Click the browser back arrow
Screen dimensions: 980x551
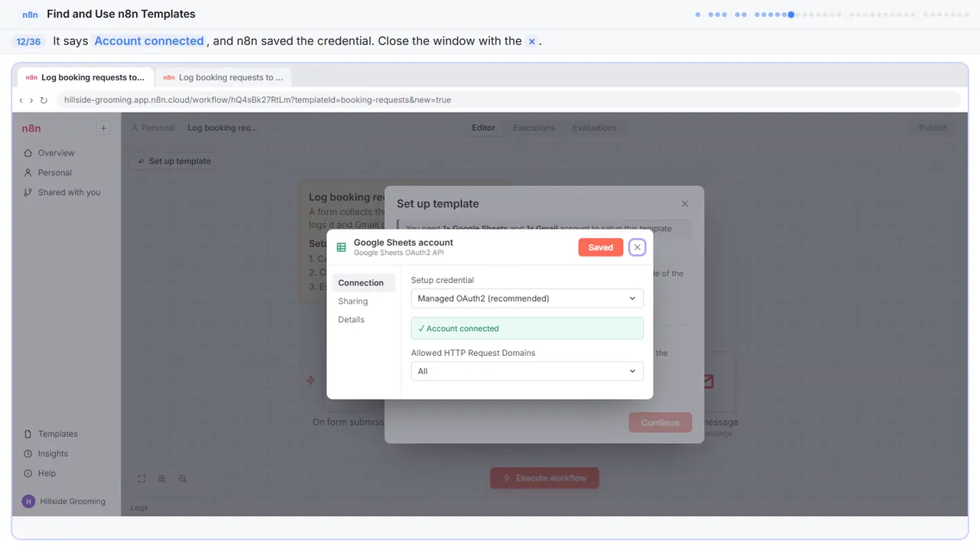pyautogui.click(x=21, y=100)
